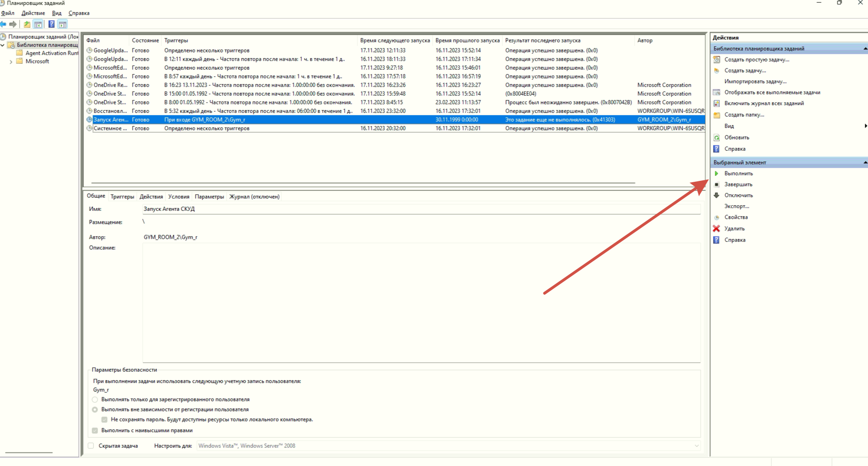Toggle 'Не сохранять пароль' checkbox
Image resolution: width=868 pixels, height=466 pixels.
tap(104, 420)
